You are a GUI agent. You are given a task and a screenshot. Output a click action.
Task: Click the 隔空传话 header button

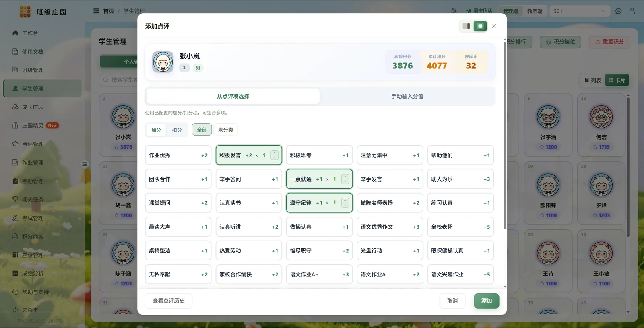click(x=479, y=11)
